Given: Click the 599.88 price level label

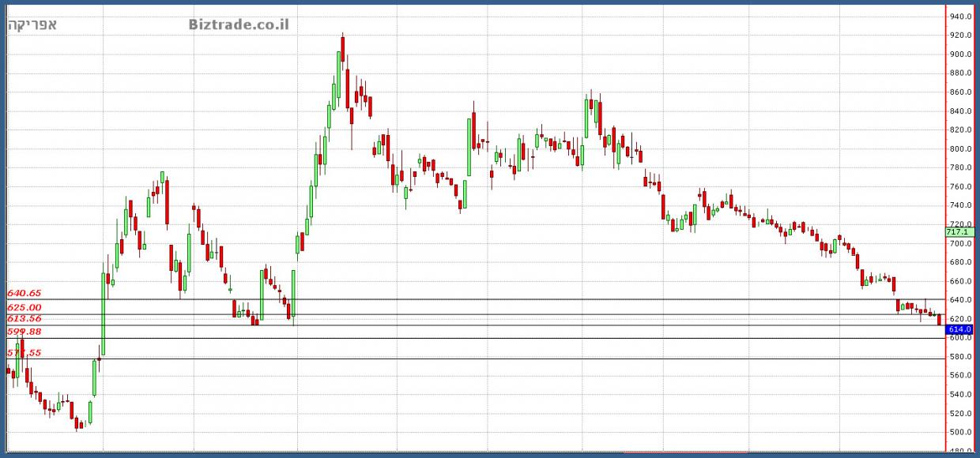Looking at the screenshot, I should click(24, 332).
